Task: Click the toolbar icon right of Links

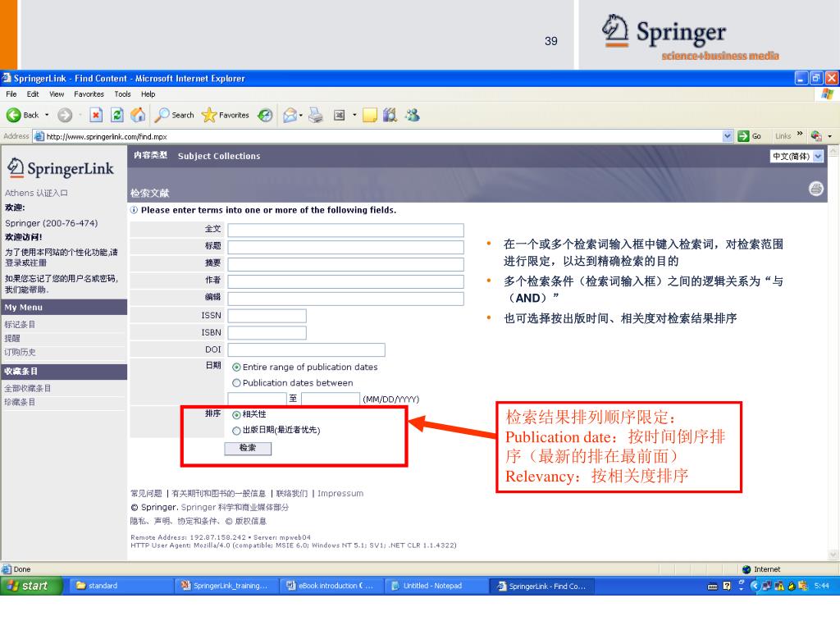Action: [816, 136]
